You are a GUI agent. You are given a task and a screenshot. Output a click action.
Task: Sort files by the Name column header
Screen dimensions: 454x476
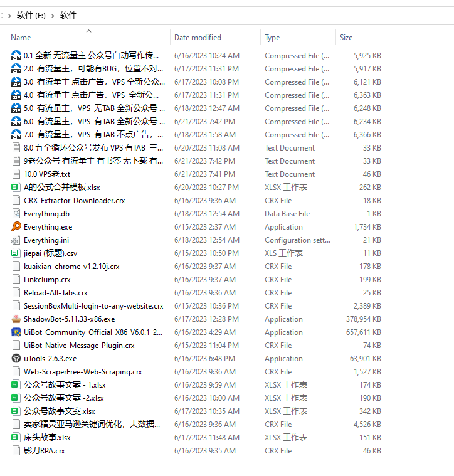pyautogui.click(x=21, y=38)
